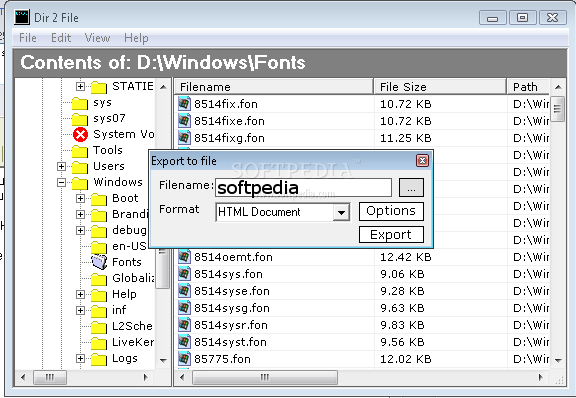Open the Edit menu
Viewport: 576px width, 398px height.
coord(61,38)
